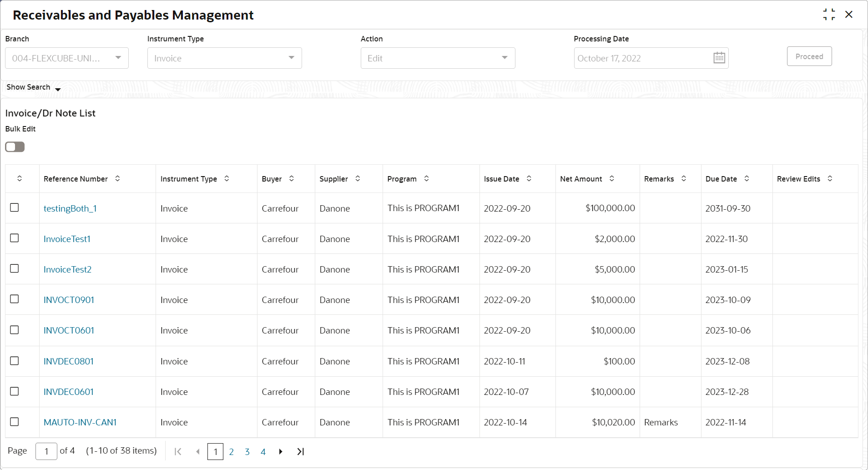Tick the INVDEC0801 row checkbox
The width and height of the screenshot is (868, 470).
click(x=15, y=361)
